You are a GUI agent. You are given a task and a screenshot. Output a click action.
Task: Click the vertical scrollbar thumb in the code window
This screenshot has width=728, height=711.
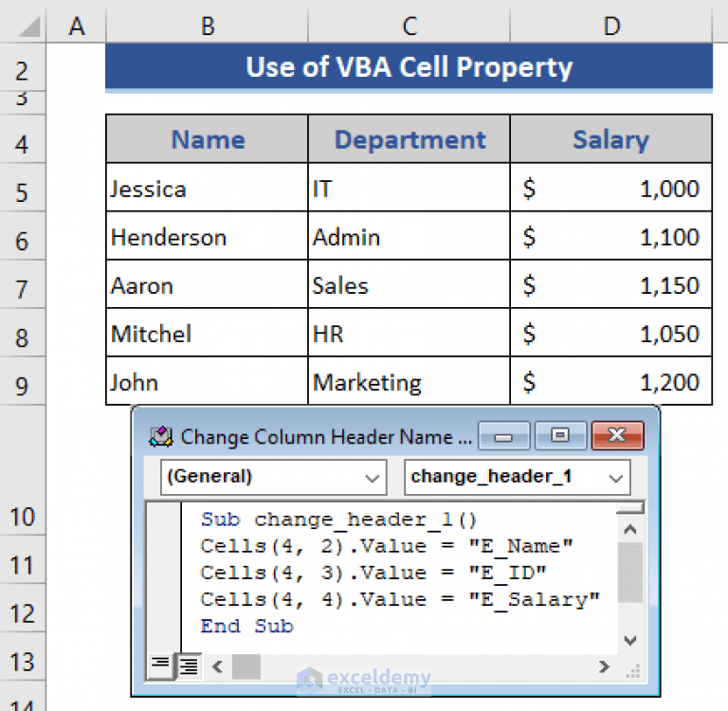tap(630, 573)
